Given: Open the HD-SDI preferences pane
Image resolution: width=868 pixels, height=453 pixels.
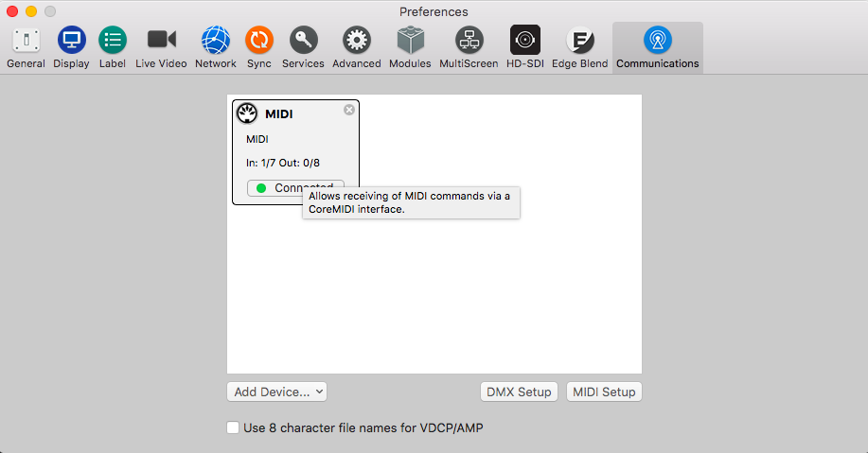Looking at the screenshot, I should 524,47.
